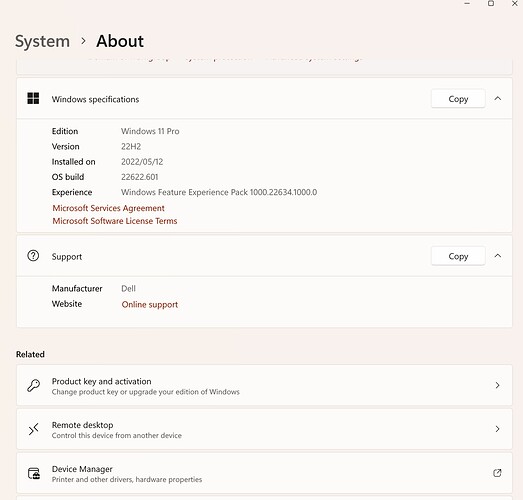523x500 pixels.
Task: Click chevron on Remote desktop row
Action: [497, 429]
